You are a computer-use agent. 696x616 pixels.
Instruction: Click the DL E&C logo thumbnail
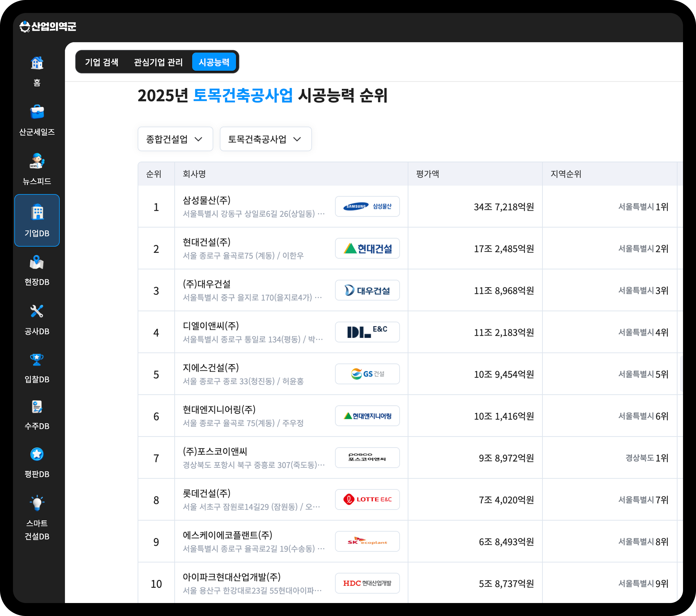click(x=367, y=332)
